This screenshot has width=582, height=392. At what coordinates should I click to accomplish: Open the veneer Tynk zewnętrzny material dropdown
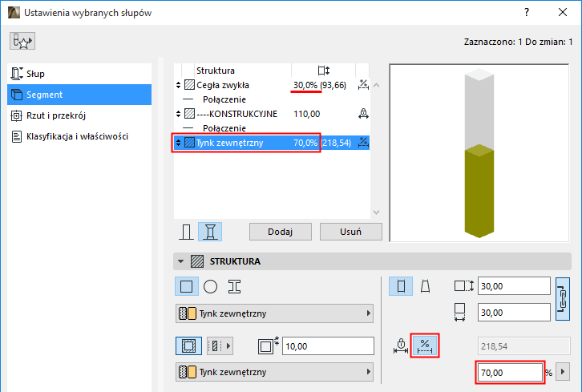pos(274,372)
